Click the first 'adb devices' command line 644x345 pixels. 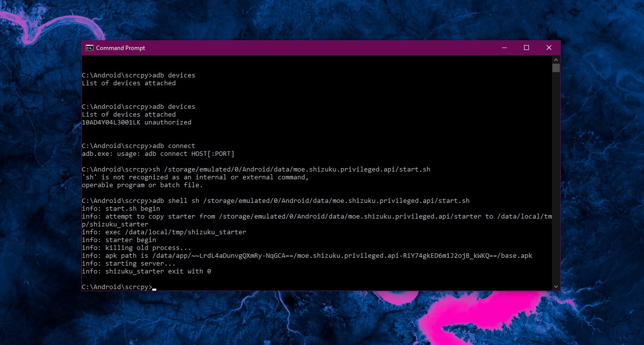tap(139, 75)
